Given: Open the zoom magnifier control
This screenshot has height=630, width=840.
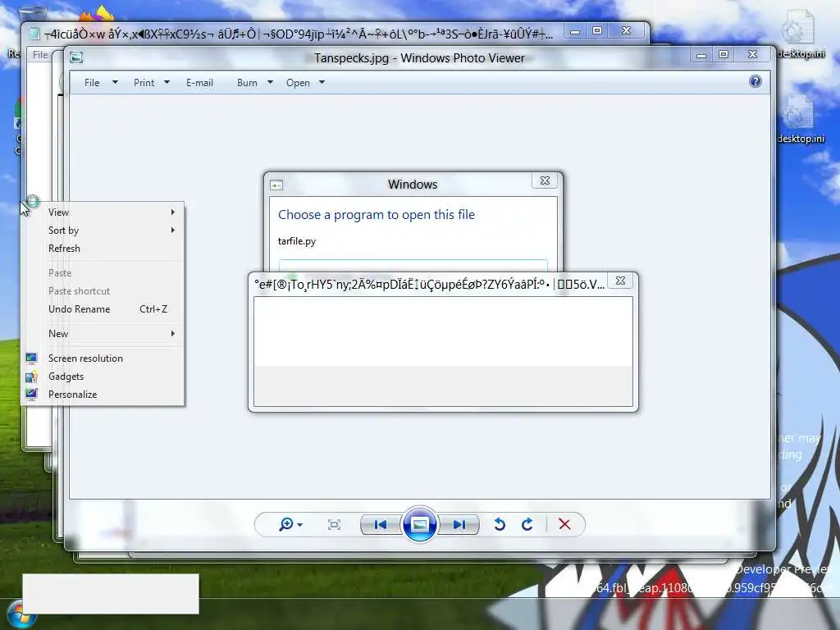Looking at the screenshot, I should [x=286, y=524].
